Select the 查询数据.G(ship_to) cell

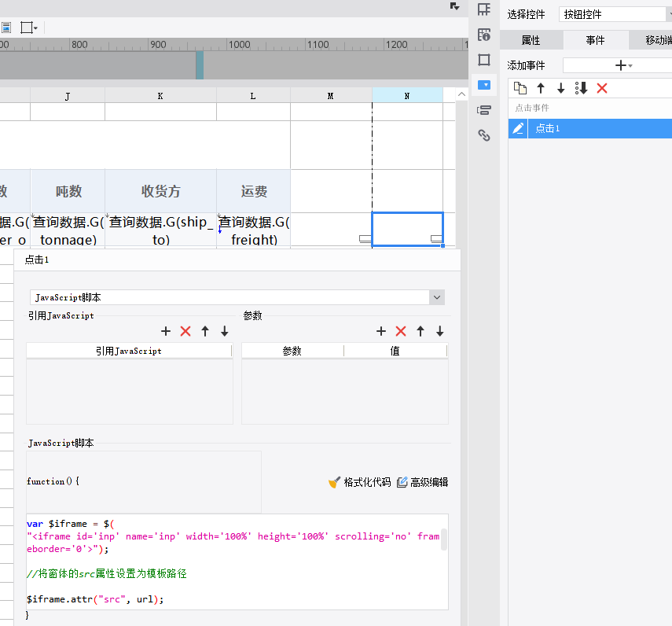click(160, 230)
